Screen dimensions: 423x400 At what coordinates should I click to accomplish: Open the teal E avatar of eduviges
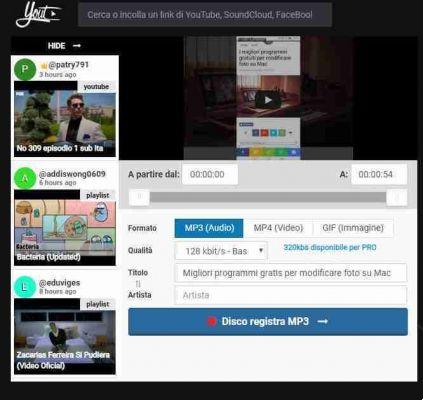pos(25,287)
